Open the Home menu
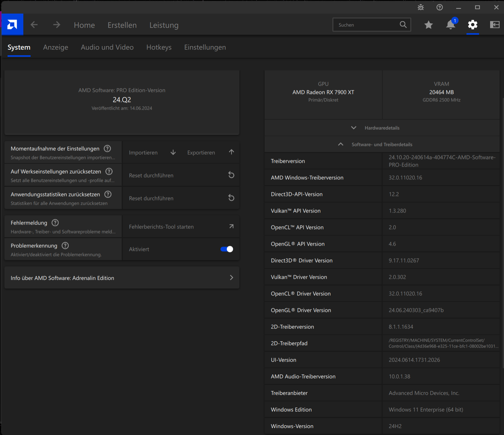Viewport: 504px width, 435px height. (x=84, y=25)
